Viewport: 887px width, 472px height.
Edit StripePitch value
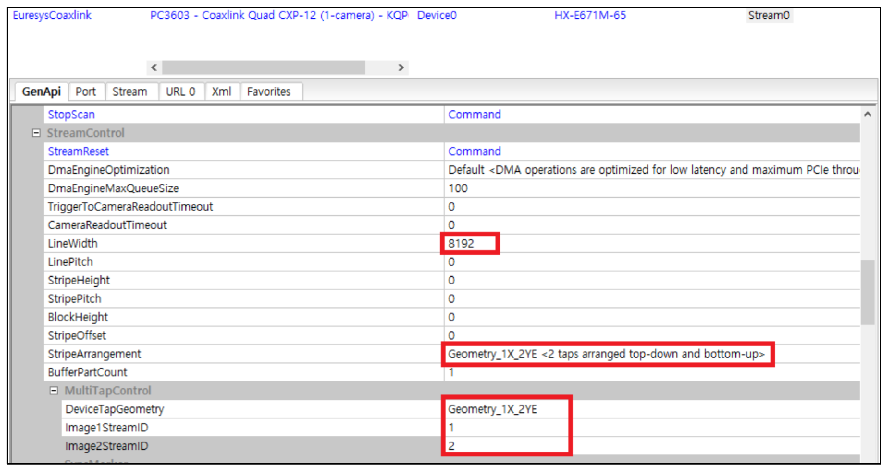(652, 298)
